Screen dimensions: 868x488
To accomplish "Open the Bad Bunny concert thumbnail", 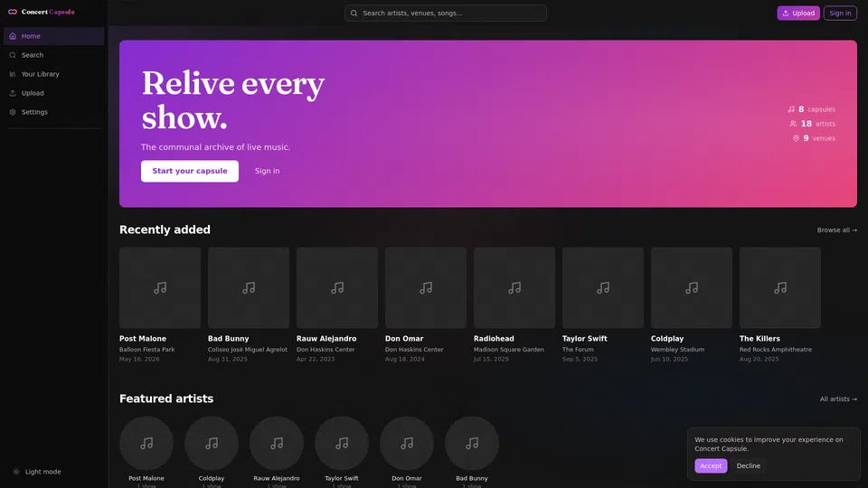I will (249, 287).
